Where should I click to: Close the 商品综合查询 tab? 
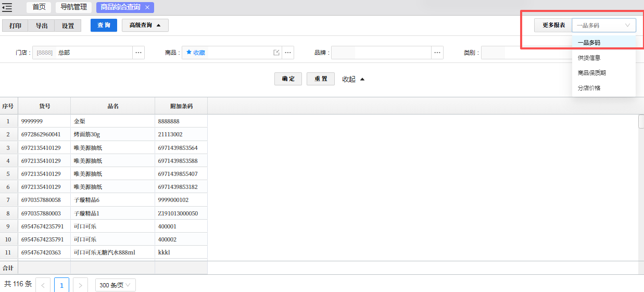147,7
